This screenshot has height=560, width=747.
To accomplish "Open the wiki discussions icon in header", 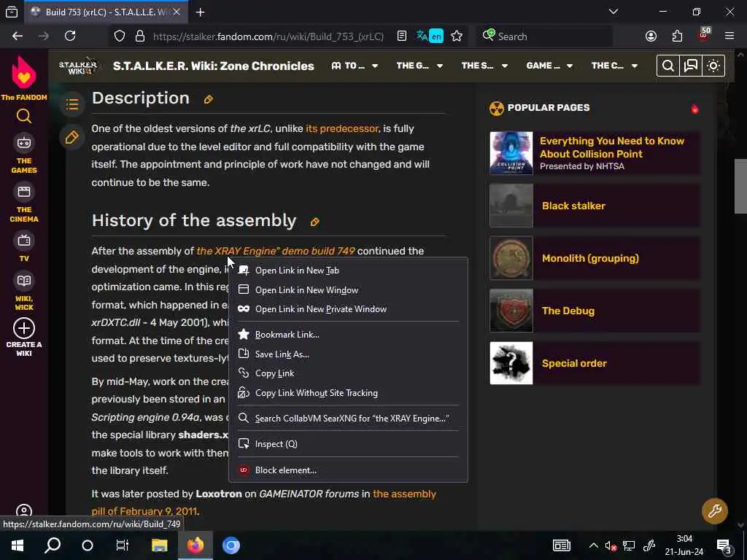I will tap(691, 66).
